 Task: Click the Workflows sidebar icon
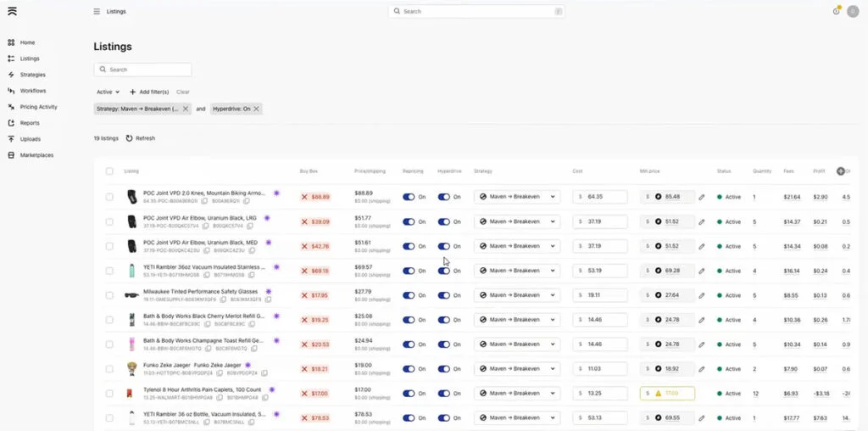(x=11, y=90)
